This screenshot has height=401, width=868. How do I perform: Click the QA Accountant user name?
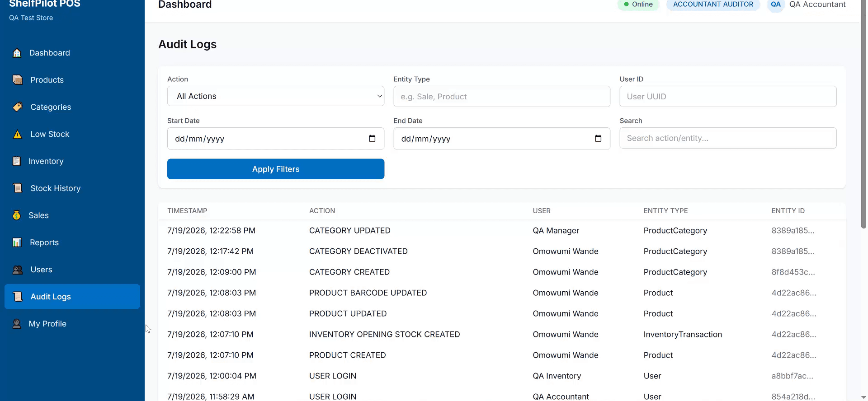[817, 5]
